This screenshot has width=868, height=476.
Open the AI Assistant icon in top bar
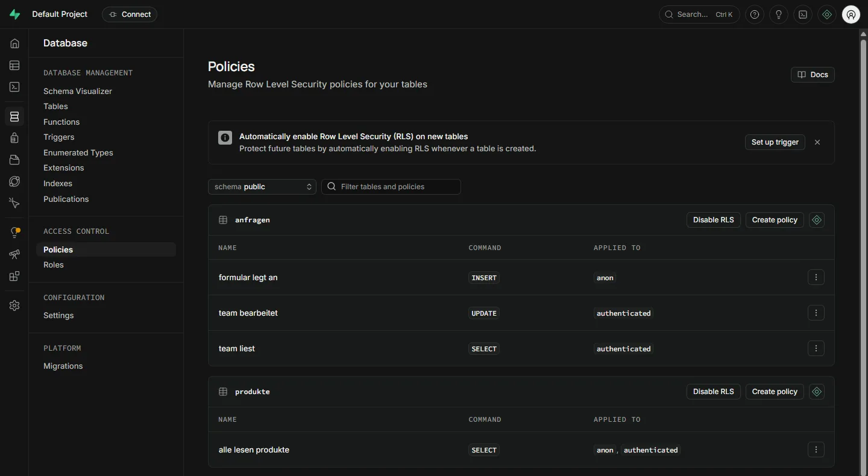[x=827, y=14]
